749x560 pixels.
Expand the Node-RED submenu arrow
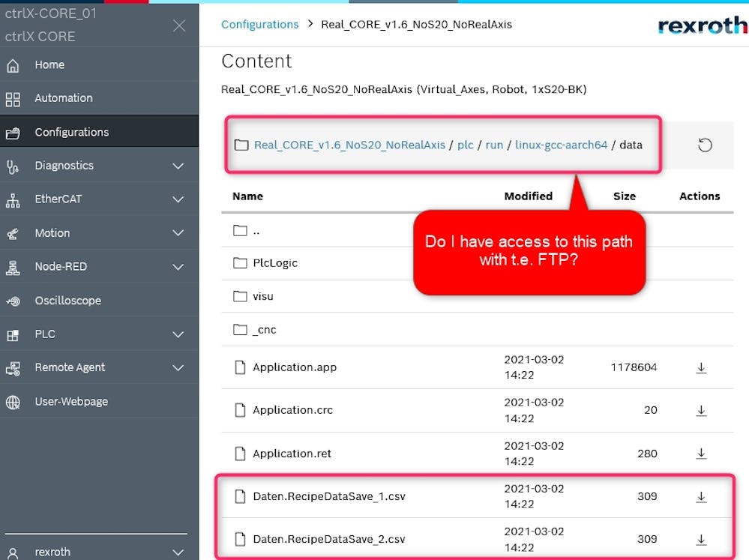pyautogui.click(x=178, y=267)
